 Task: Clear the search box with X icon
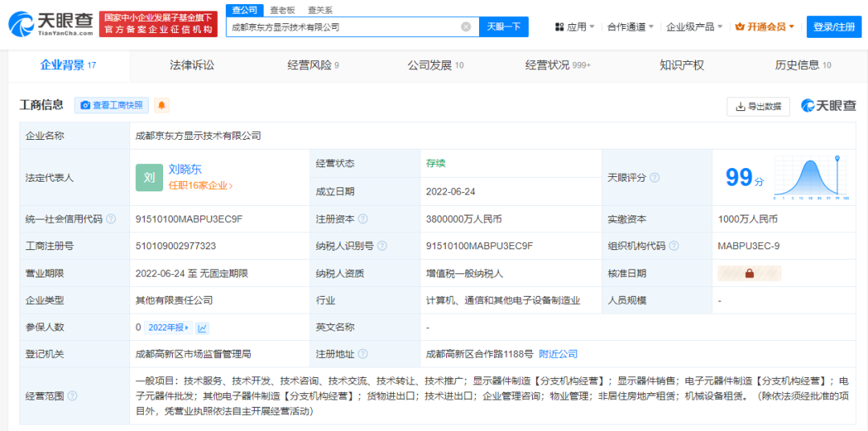465,27
